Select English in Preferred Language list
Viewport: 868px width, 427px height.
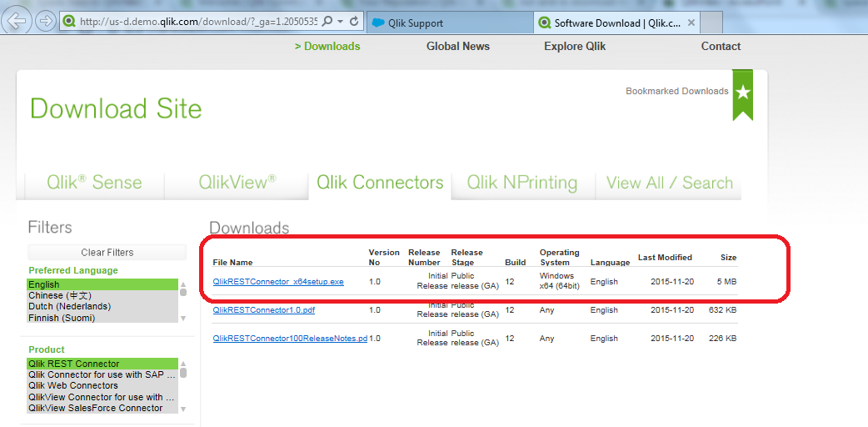click(x=103, y=284)
